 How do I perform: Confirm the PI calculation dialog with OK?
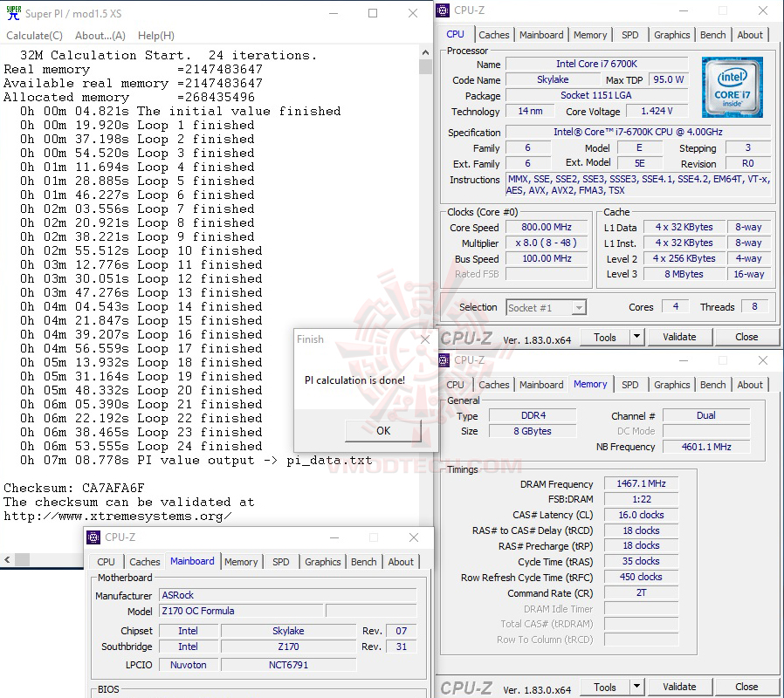383,431
